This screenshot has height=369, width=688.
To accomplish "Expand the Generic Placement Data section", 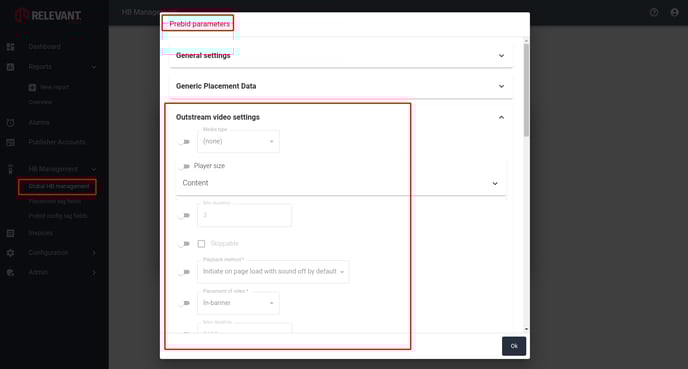I will tap(340, 86).
